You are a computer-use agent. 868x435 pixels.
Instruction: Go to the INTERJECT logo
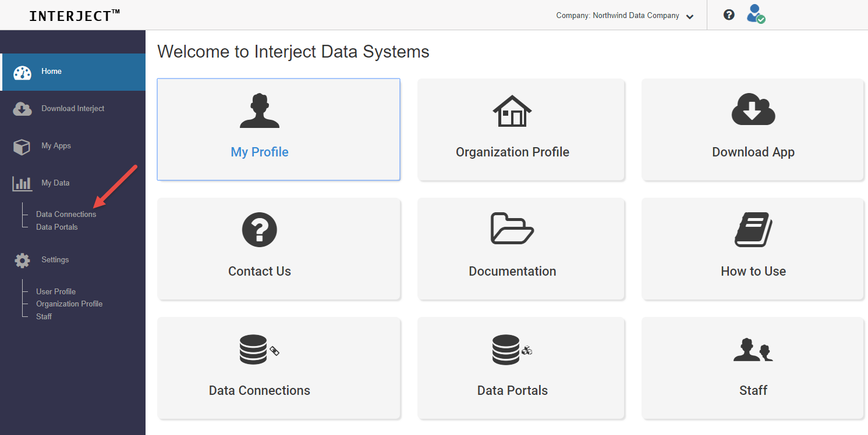coord(75,16)
